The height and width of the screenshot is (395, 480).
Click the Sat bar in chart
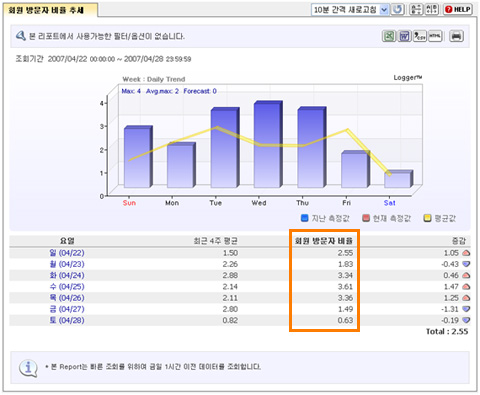point(398,179)
